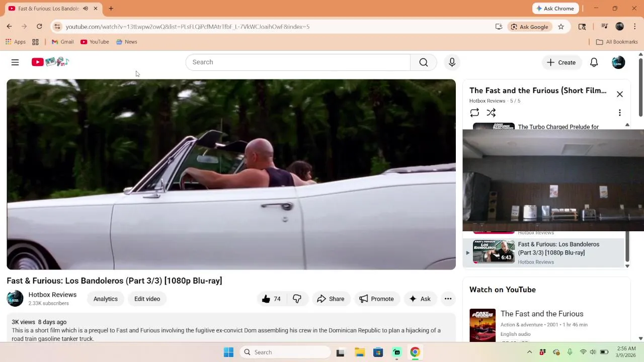Expand the All Bookmarks folder

point(617,42)
